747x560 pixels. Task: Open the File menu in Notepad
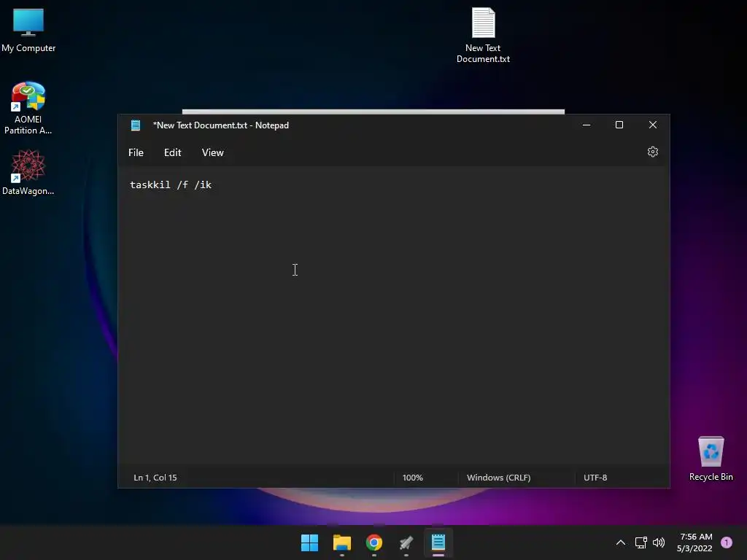pos(136,152)
